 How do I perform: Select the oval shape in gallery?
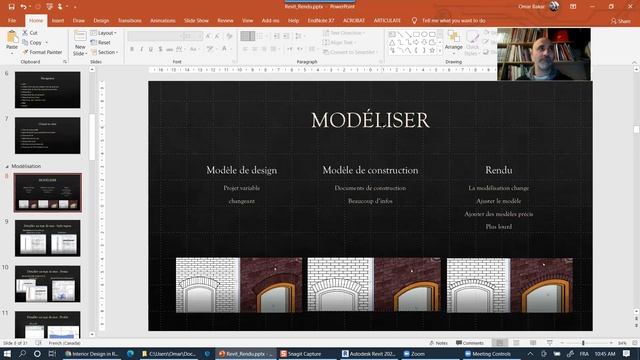tap(424, 34)
